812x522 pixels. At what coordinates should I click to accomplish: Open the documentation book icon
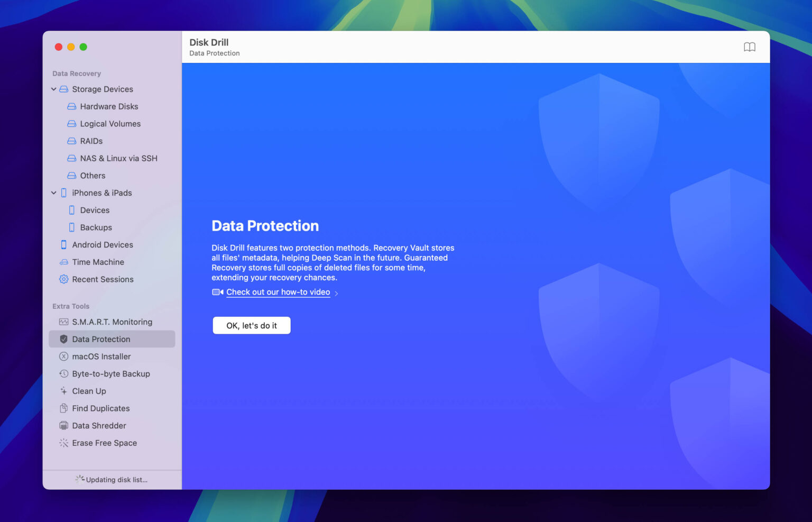pos(750,47)
